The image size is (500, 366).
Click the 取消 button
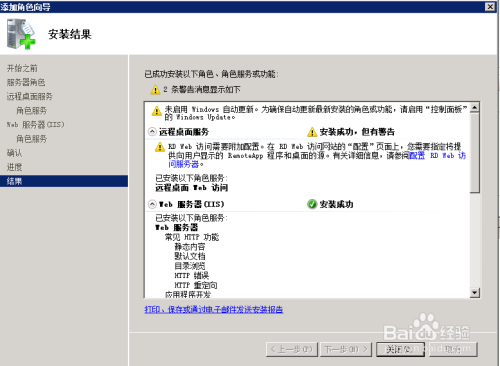(453, 349)
